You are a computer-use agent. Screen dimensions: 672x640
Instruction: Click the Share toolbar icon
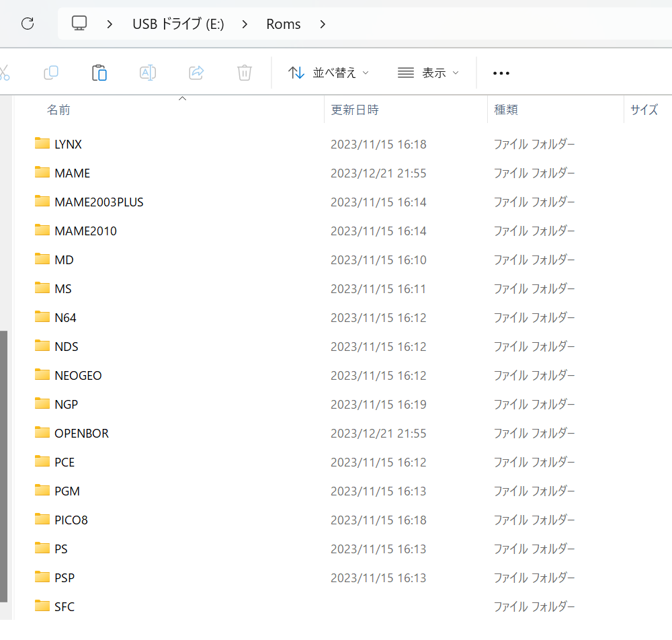click(196, 73)
